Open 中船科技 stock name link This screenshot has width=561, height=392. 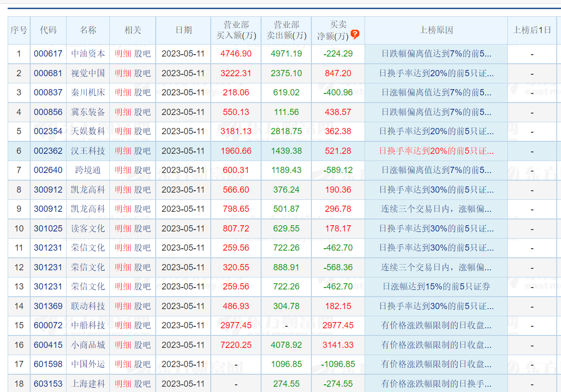click(x=88, y=325)
